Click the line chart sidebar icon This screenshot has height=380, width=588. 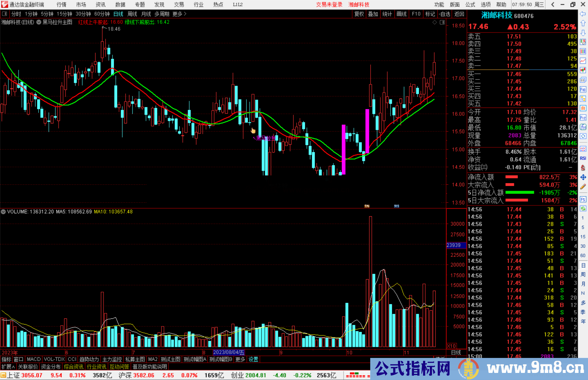(583, 61)
